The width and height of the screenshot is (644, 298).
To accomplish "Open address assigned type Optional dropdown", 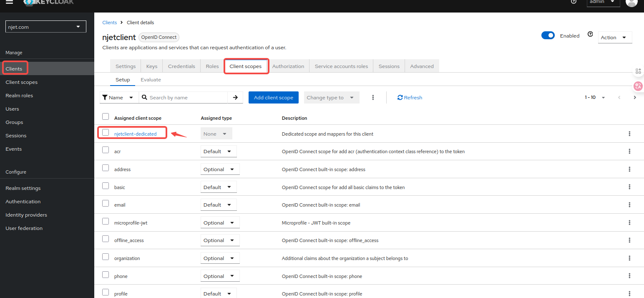I will pyautogui.click(x=220, y=169).
